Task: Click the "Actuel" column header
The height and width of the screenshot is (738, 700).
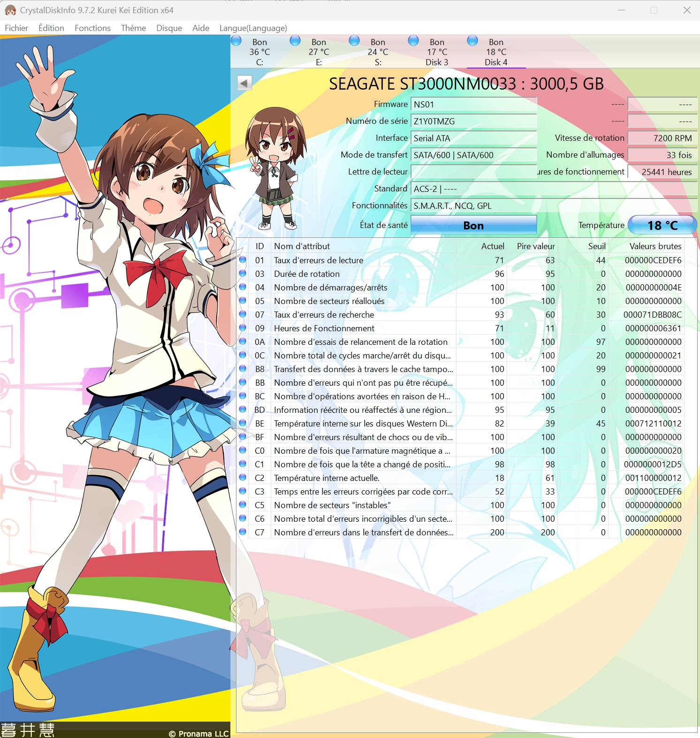Action: click(x=482, y=246)
